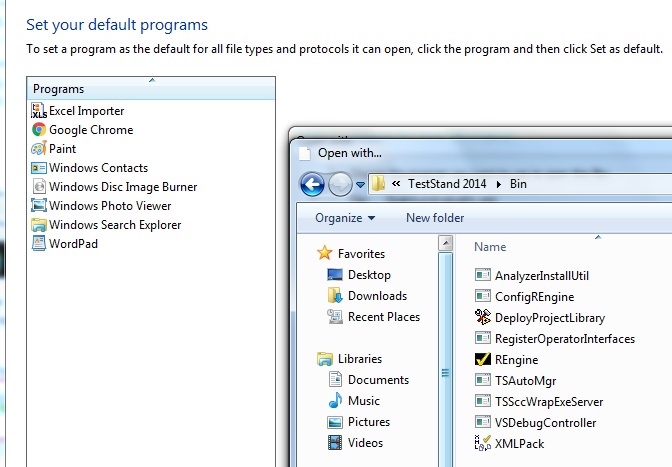
Task: Click the navigation pane scroll up arrow
Action: coord(446,243)
